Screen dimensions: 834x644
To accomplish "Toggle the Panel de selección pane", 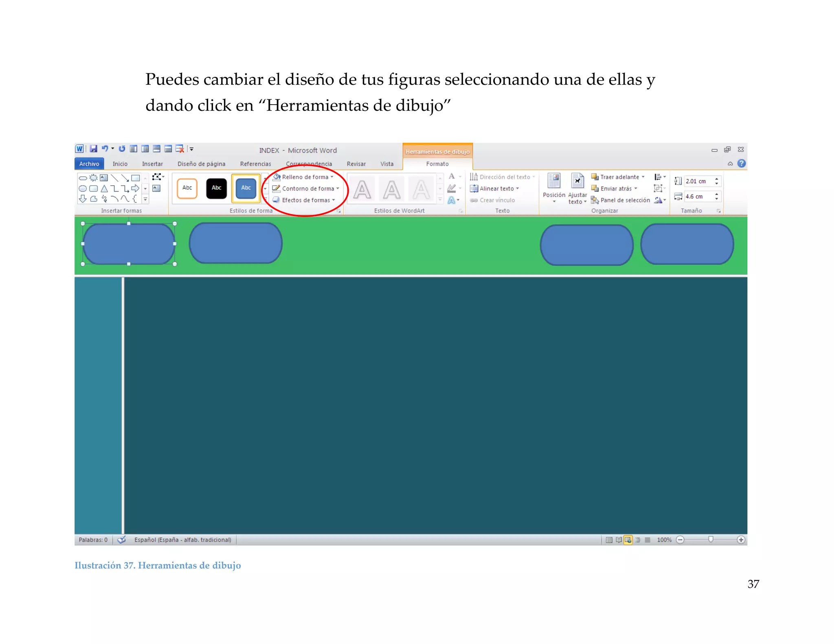I will click(621, 200).
